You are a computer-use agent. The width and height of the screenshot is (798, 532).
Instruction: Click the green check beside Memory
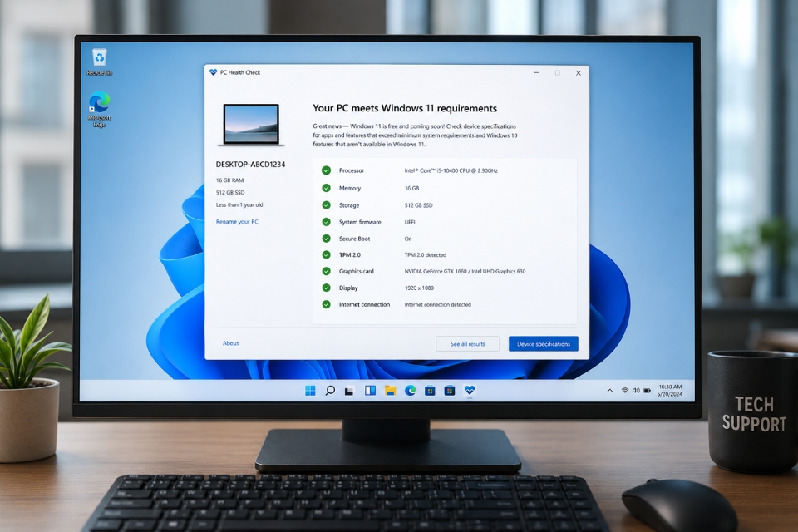(x=326, y=188)
